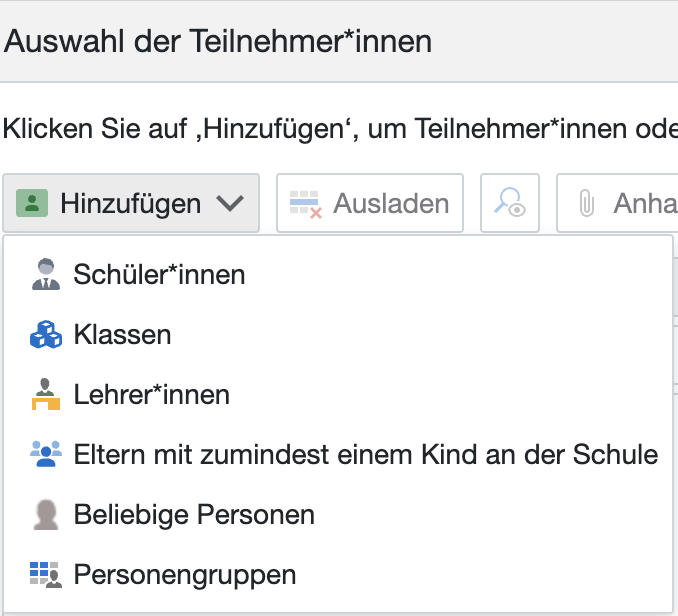The width and height of the screenshot is (678, 616).
Task: Click the grid-person Personengruppen icon
Action: coord(46,575)
